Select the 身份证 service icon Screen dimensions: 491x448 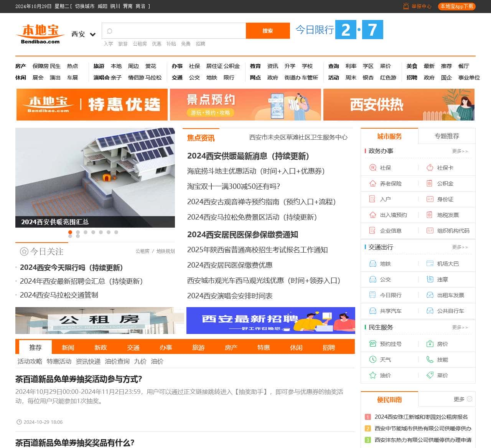tap(430, 199)
